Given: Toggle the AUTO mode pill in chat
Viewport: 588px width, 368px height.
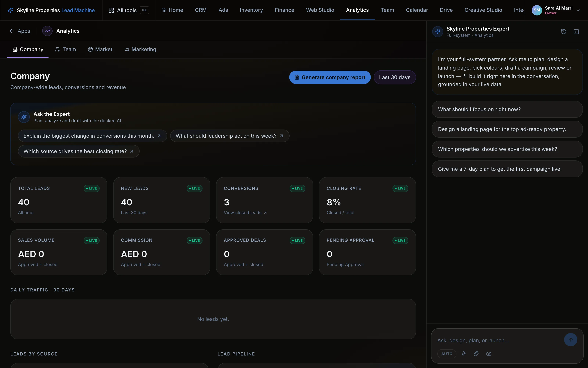Looking at the screenshot, I should tap(447, 354).
